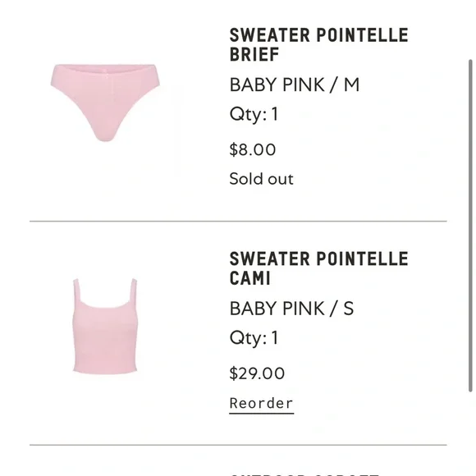
Task: Open the pink brief product image
Action: pos(105,103)
